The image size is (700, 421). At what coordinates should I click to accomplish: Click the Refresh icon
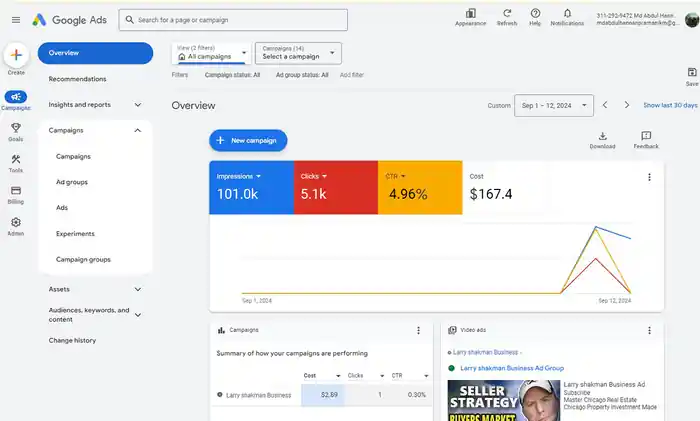[x=507, y=13]
